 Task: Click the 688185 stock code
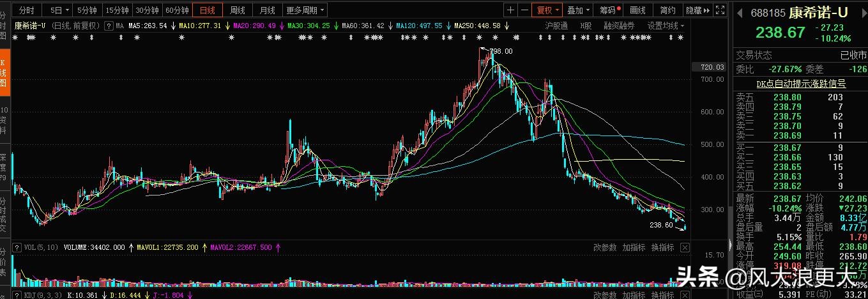tap(768, 13)
